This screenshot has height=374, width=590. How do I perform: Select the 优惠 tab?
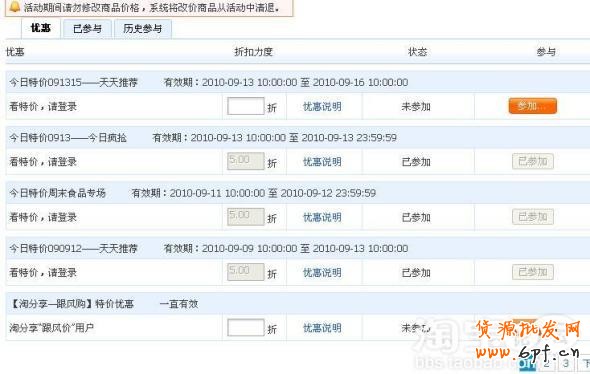41,29
